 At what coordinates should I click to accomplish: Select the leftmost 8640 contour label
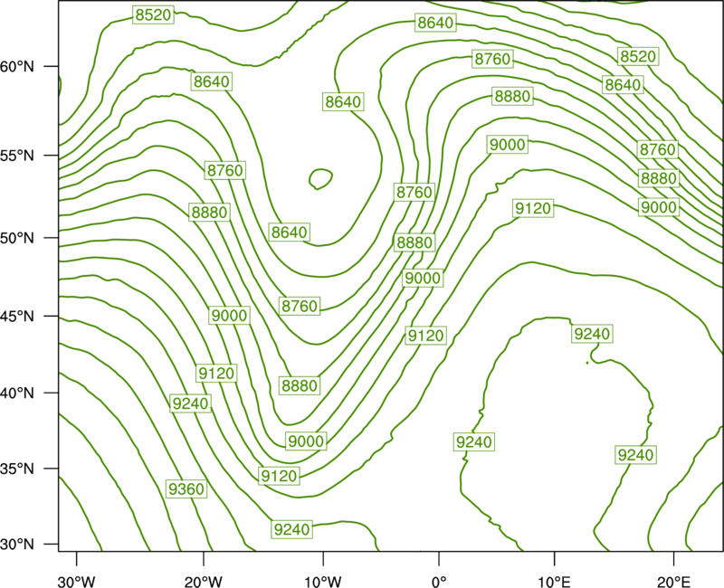[212, 81]
